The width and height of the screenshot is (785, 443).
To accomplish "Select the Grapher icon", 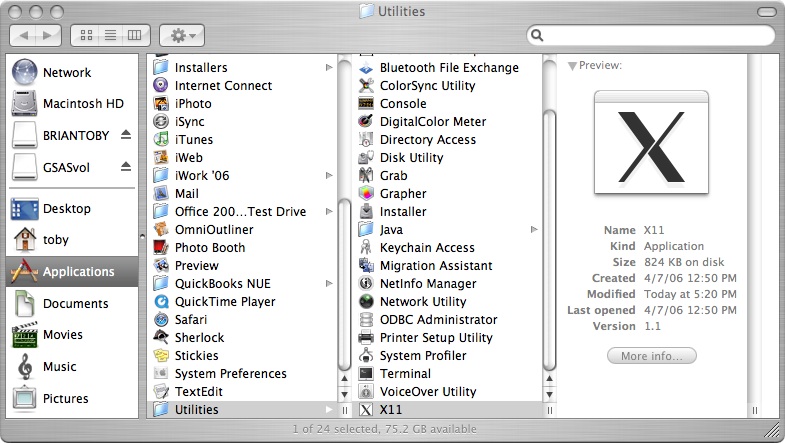I will [x=366, y=194].
